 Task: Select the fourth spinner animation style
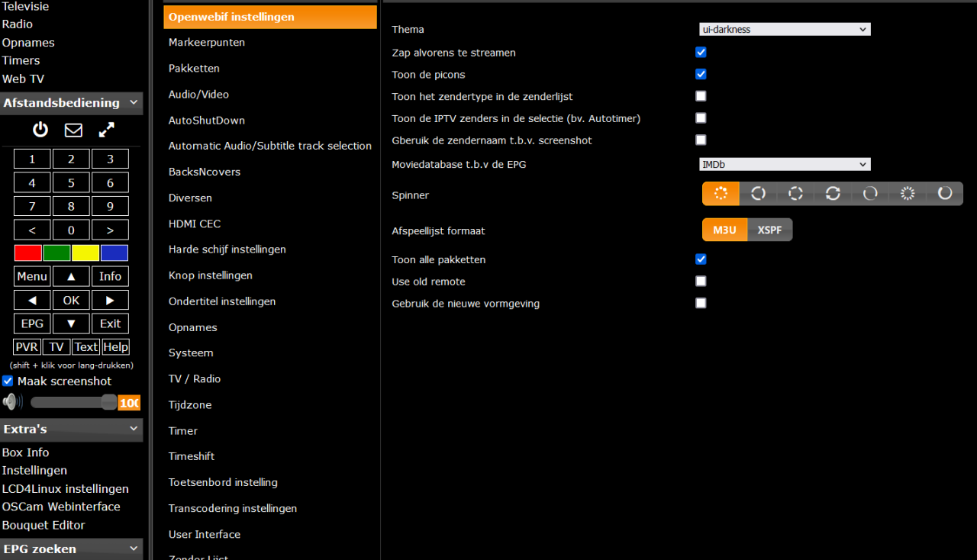pos(833,194)
